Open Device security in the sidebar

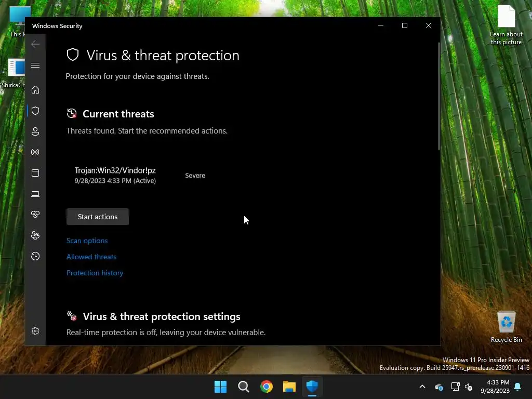coord(35,194)
